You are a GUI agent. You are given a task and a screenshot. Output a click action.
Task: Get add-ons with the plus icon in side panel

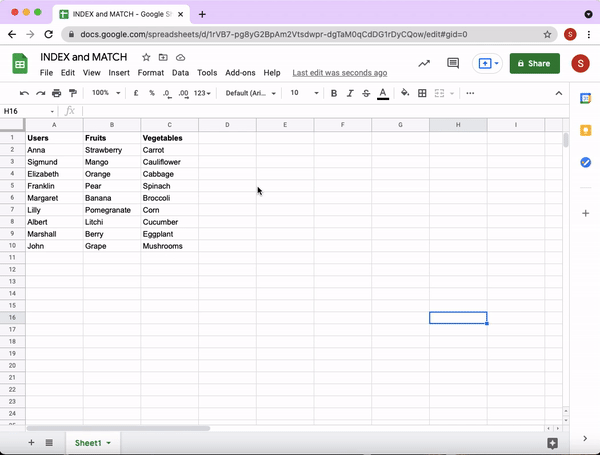(x=585, y=213)
